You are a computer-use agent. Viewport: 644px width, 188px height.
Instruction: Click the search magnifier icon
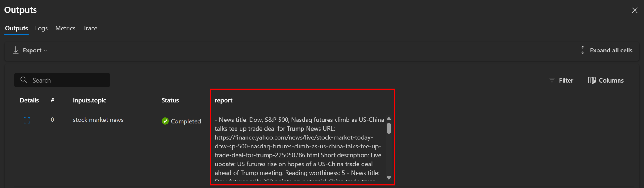24,80
